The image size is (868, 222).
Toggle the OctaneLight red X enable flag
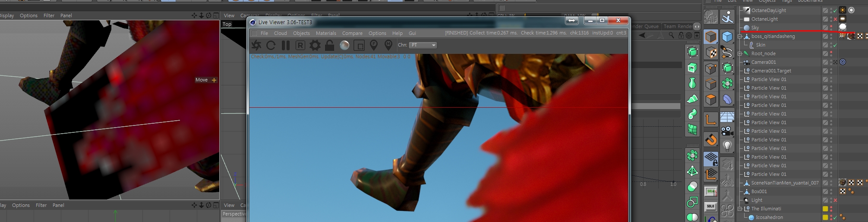[835, 19]
